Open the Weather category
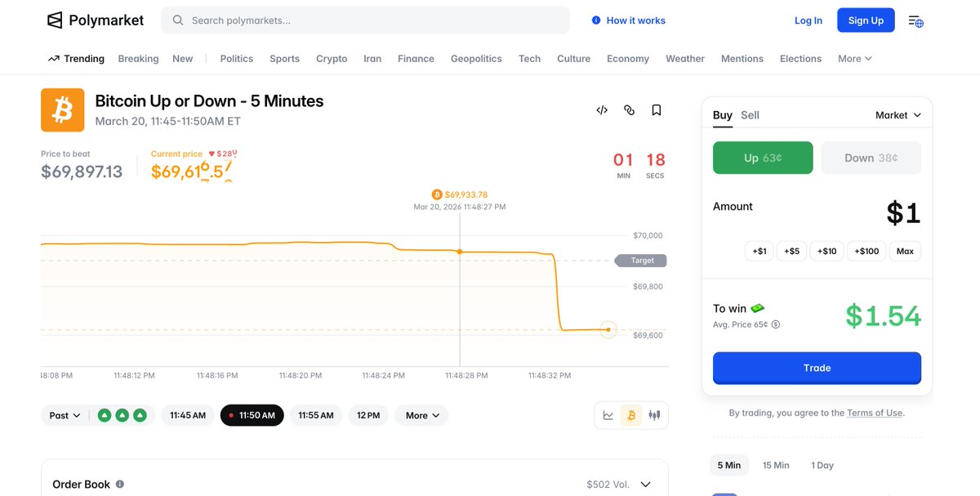The width and height of the screenshot is (980, 496). click(x=685, y=59)
